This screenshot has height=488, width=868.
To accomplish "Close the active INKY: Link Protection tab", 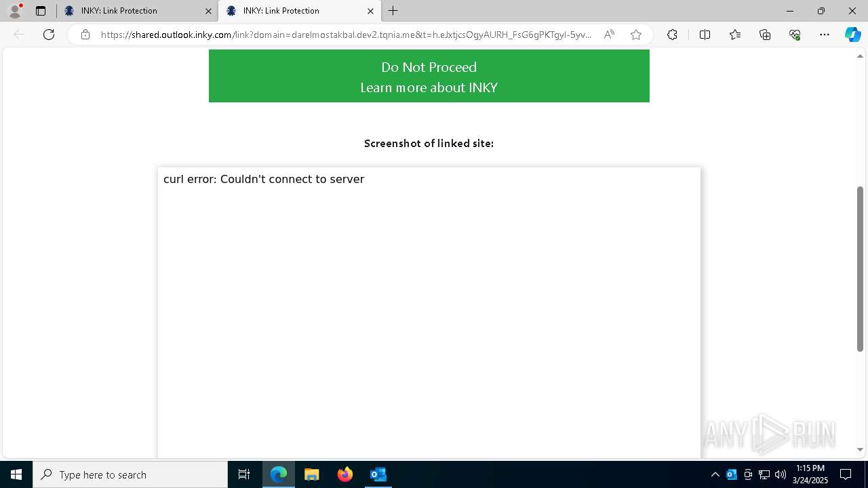I will coord(370,11).
